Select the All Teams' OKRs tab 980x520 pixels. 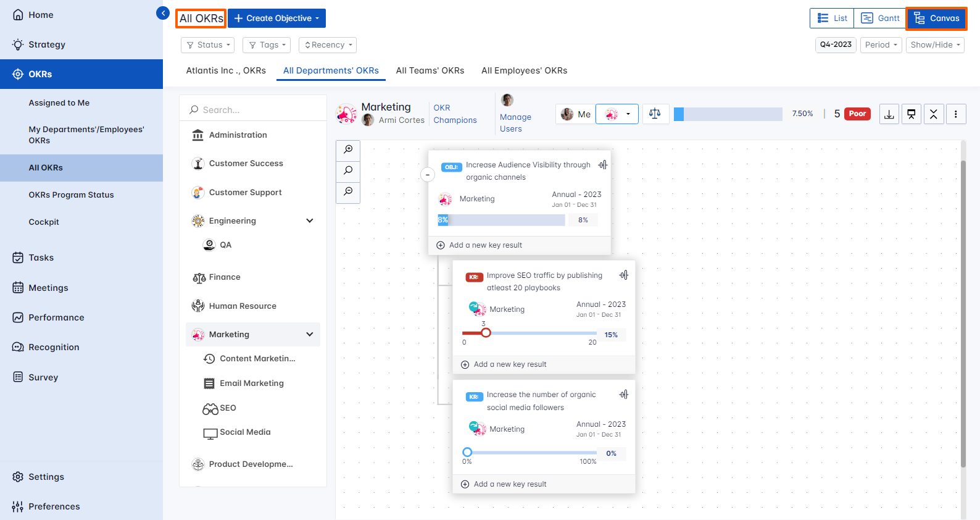pos(430,70)
